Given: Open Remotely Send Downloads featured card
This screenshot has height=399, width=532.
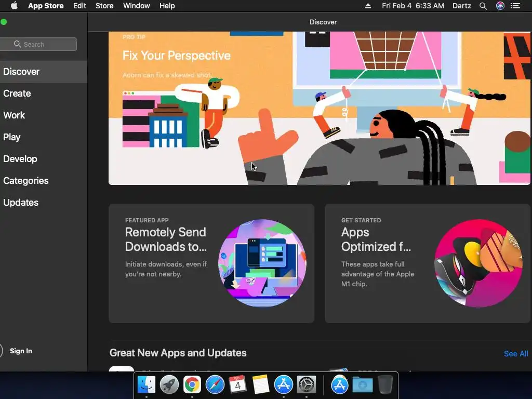Looking at the screenshot, I should click(211, 263).
